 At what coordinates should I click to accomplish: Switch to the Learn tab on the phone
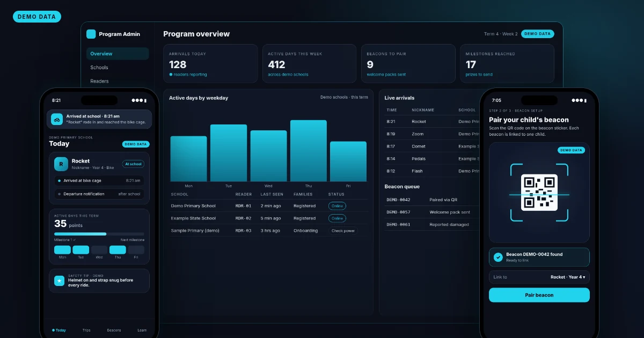[142, 330]
